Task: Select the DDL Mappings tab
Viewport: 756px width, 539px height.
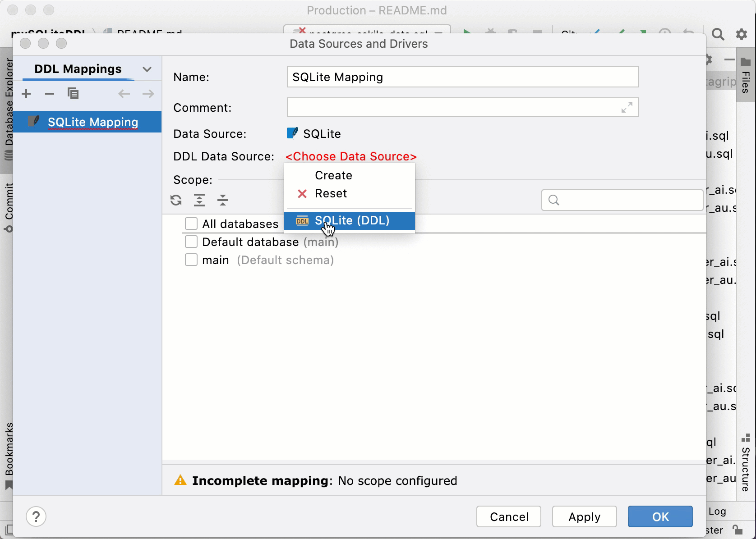Action: pos(78,69)
